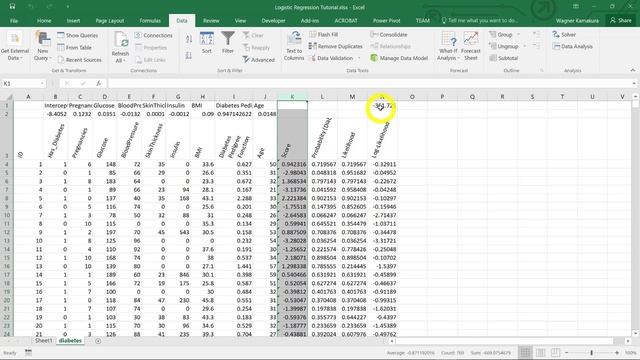
Task: Click Zoom out minus button
Action: pos(567,352)
